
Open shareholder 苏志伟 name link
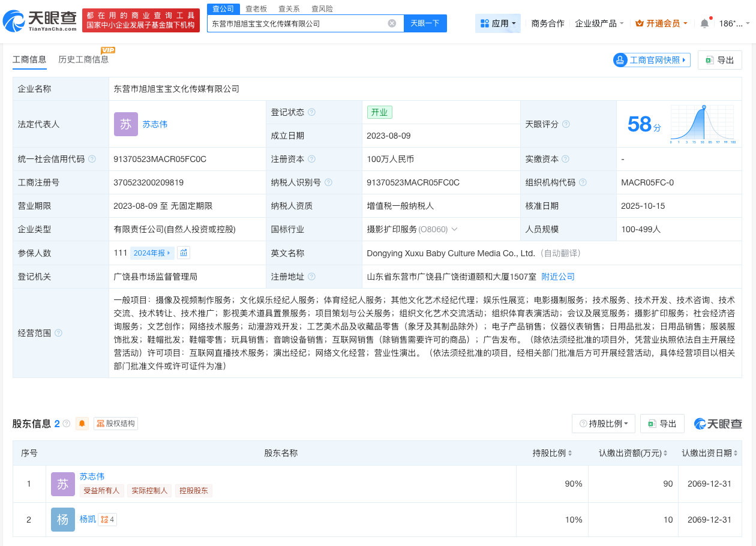click(92, 476)
